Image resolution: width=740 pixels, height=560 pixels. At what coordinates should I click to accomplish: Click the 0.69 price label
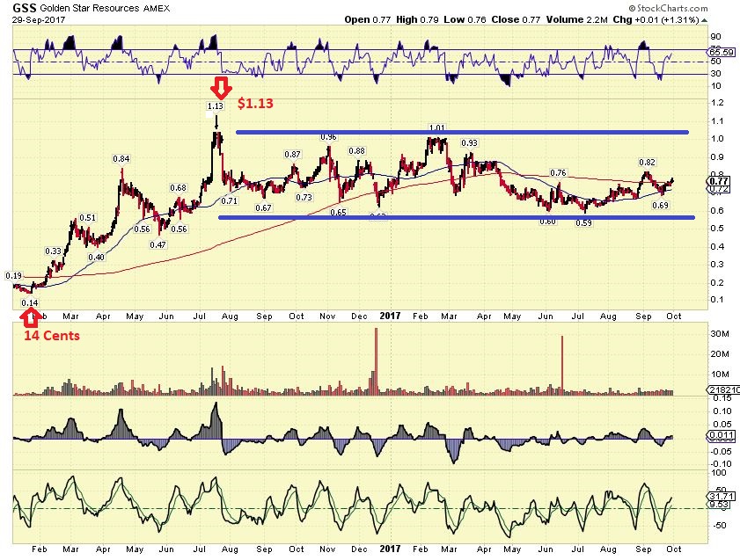[x=660, y=206]
